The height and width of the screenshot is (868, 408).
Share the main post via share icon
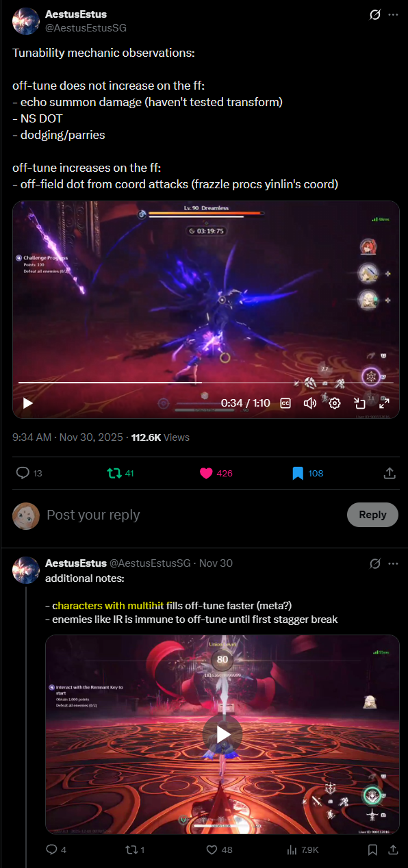coord(389,473)
